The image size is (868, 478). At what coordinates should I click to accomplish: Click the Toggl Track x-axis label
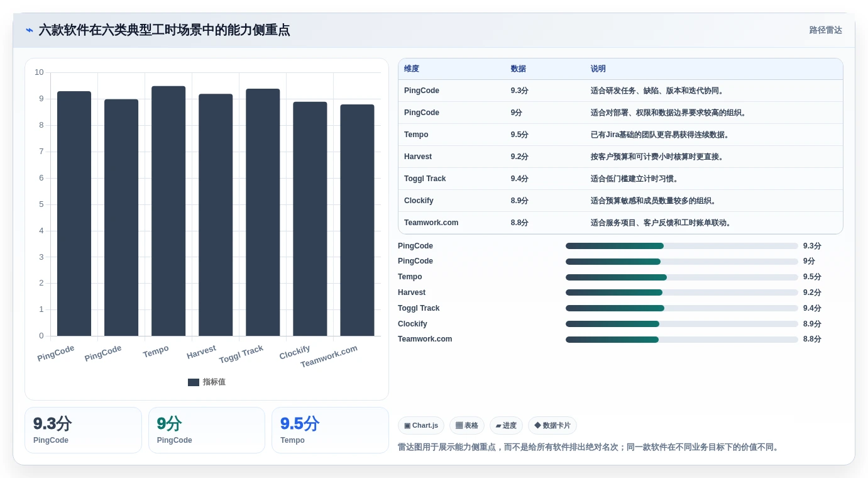(241, 354)
